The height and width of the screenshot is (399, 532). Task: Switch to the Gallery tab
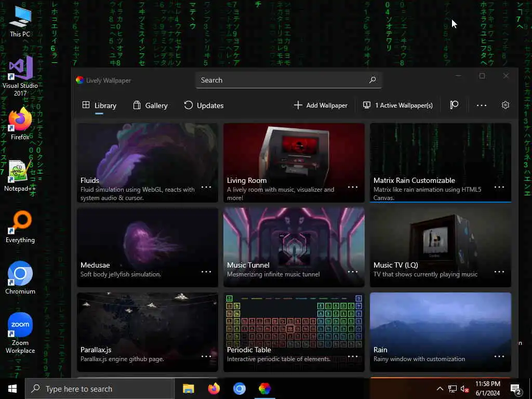tap(150, 105)
